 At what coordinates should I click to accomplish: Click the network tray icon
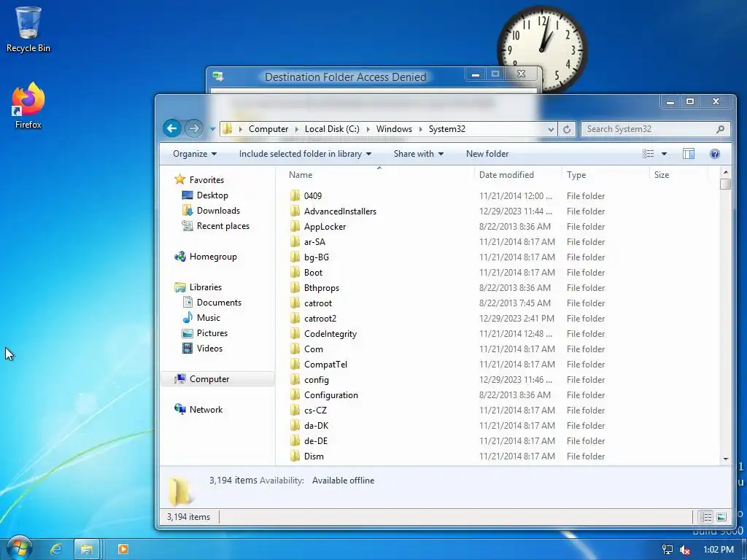click(x=667, y=550)
